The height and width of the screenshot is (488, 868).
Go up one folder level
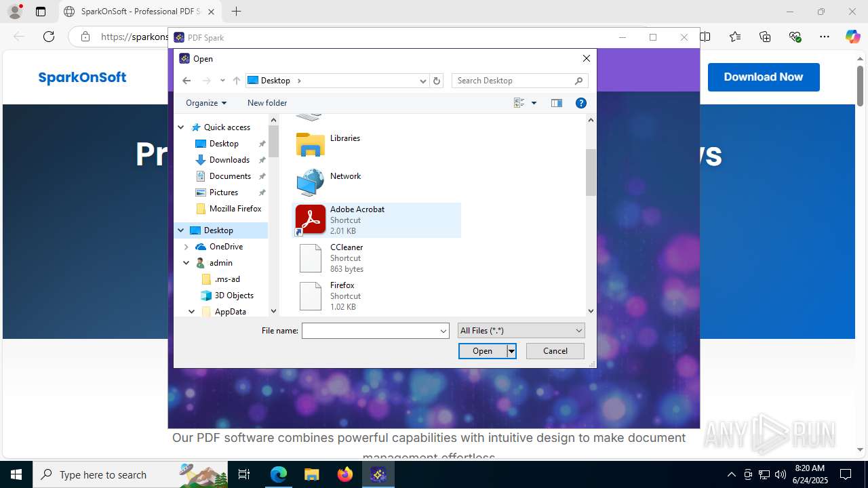236,81
